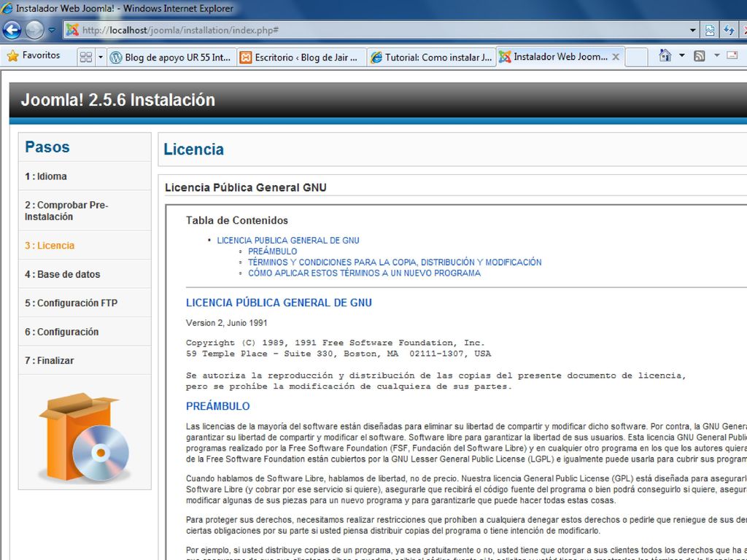The height and width of the screenshot is (560, 747).
Task: Click the Pasos sidebar heading
Action: [x=47, y=147]
